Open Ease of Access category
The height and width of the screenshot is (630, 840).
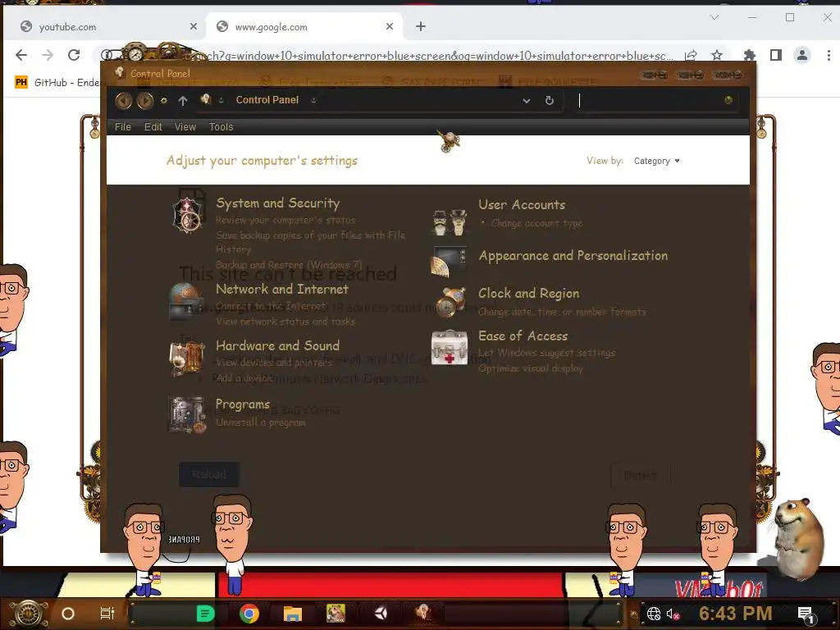pyautogui.click(x=523, y=336)
